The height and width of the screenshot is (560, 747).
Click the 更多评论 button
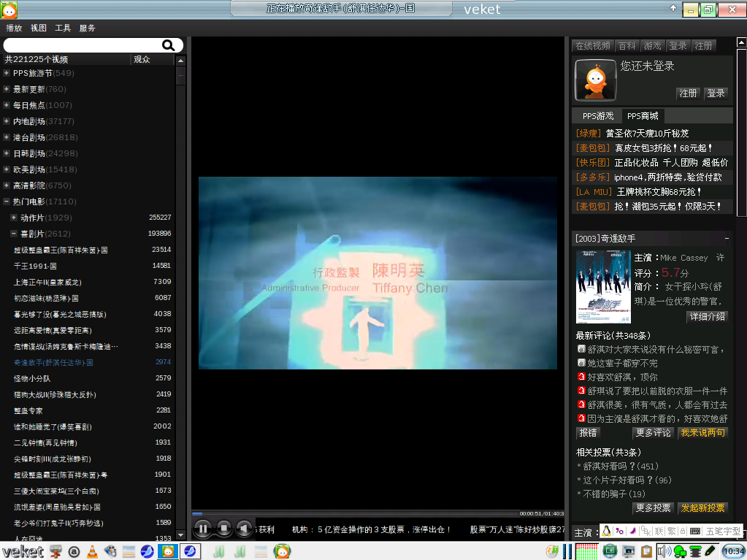[x=653, y=433]
